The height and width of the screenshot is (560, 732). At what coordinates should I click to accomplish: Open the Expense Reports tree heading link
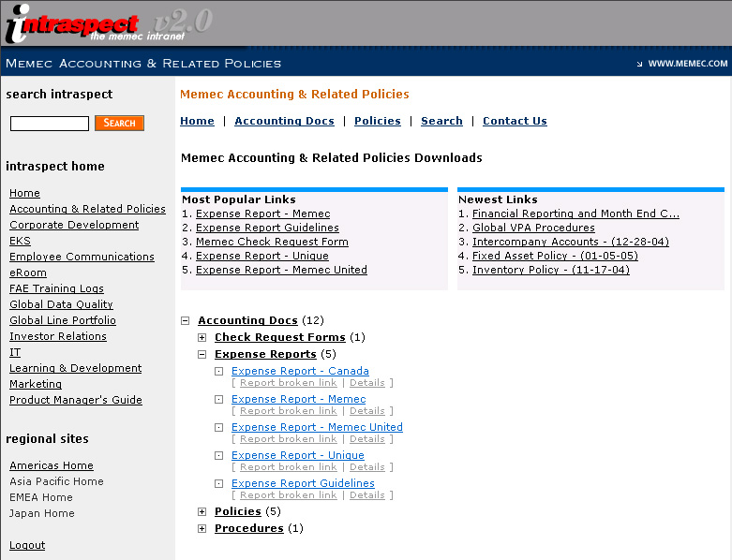tap(265, 354)
